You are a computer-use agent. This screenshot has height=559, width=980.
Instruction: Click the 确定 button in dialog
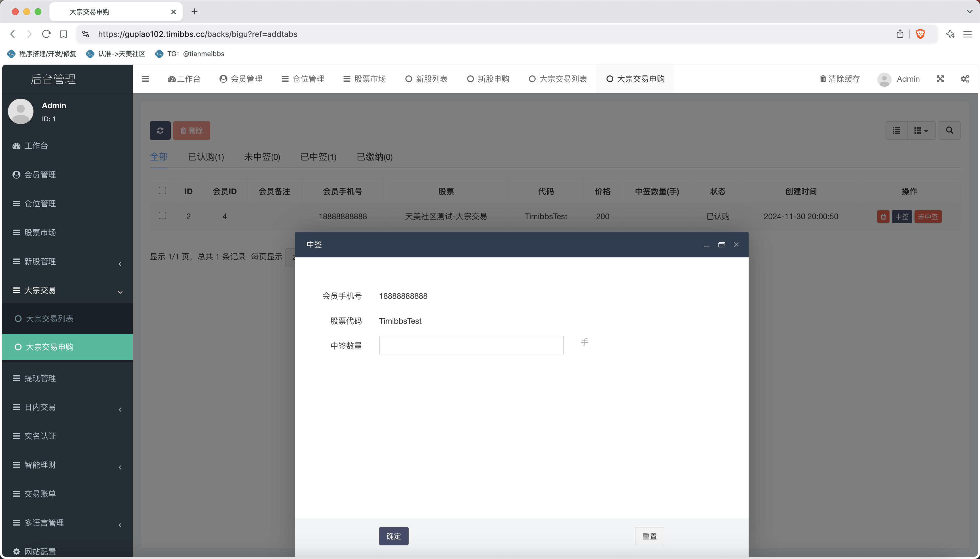click(x=394, y=536)
